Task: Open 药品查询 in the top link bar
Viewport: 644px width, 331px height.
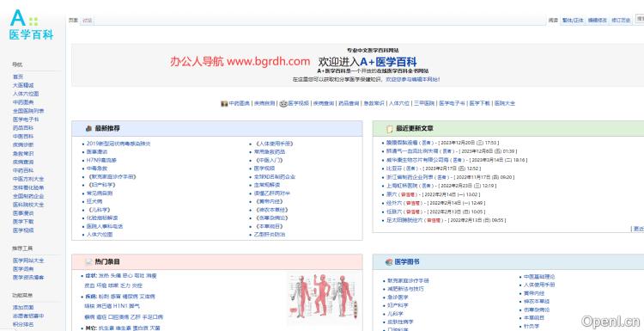Action: 349,104
